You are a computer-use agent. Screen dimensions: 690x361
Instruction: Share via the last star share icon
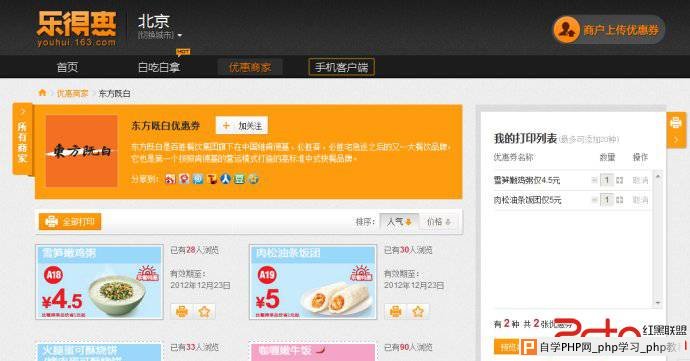coord(253,179)
